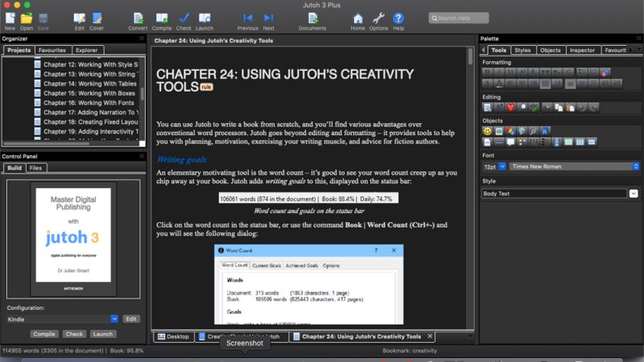Open the font size dropdown showing 12pt
Image resolution: width=644 pixels, height=362 pixels.
502,167
